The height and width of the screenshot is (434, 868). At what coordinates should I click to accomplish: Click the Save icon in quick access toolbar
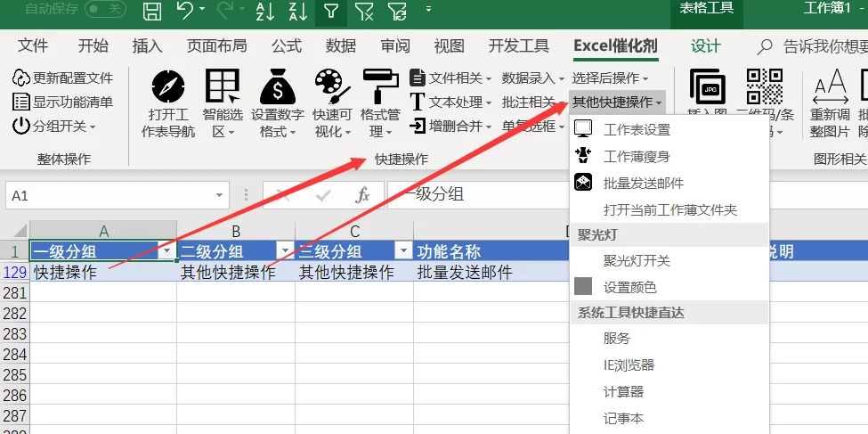click(152, 11)
